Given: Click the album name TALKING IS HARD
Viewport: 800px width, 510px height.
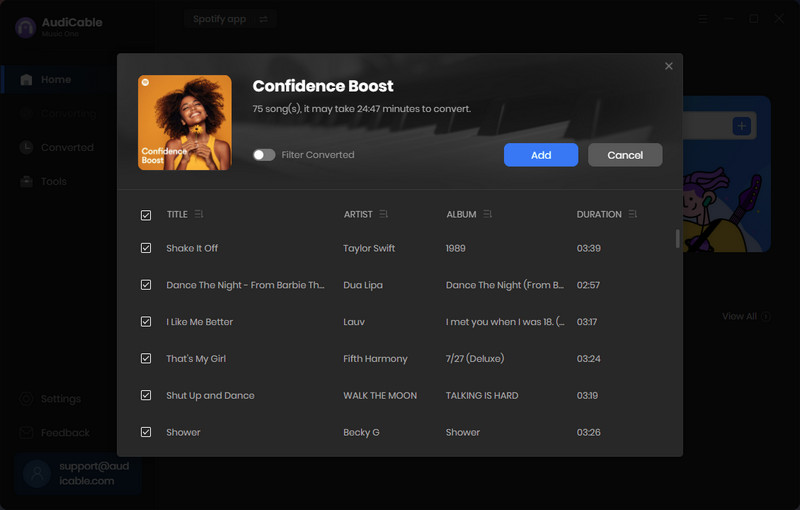Looking at the screenshot, I should [482, 396].
